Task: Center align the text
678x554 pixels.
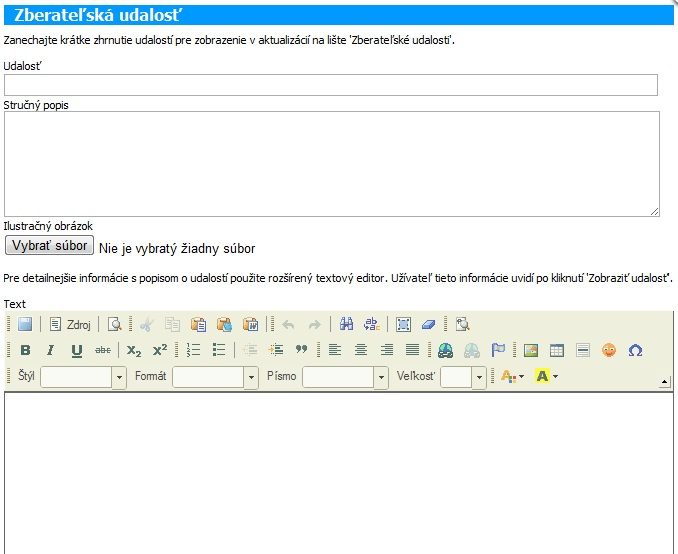Action: [361, 350]
